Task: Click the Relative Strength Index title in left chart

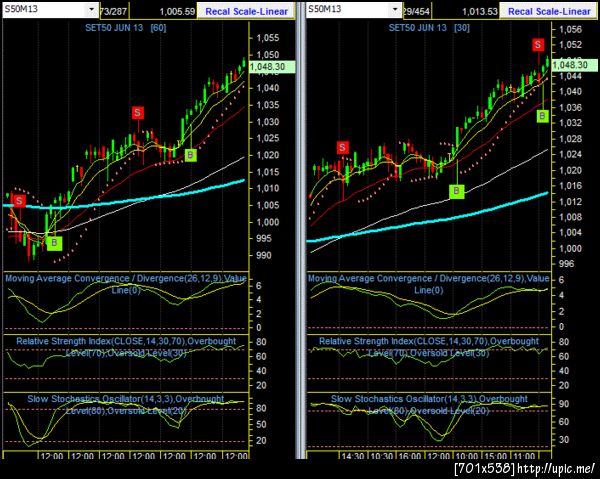Action: [126, 347]
